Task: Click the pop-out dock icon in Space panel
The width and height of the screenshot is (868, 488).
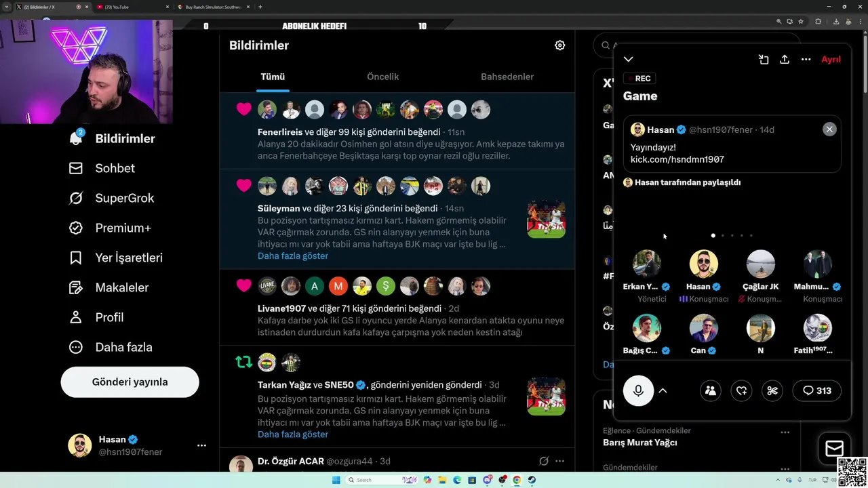Action: click(764, 60)
